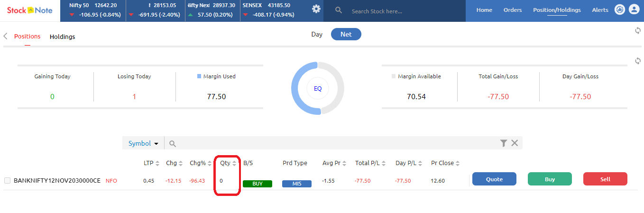
Task: Refresh the margin summary with lower refresh icon
Action: point(638,61)
